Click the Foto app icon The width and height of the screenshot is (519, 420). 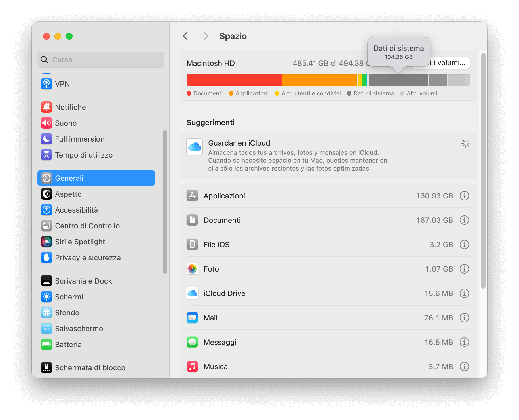pos(192,269)
